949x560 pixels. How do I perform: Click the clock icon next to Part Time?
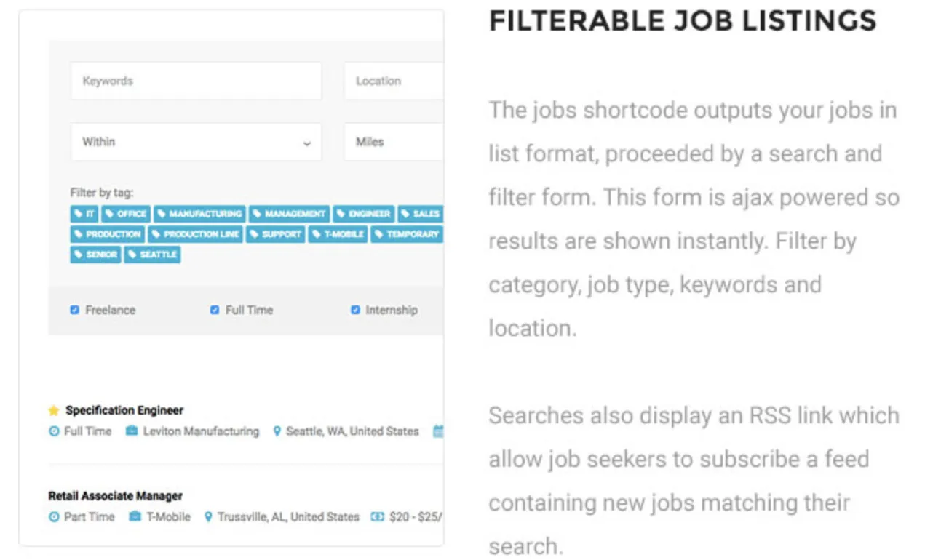tap(54, 517)
